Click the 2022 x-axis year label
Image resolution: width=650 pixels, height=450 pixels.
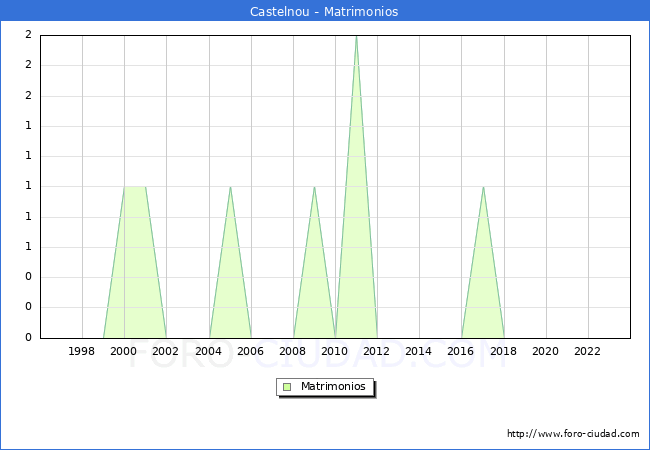pyautogui.click(x=588, y=351)
